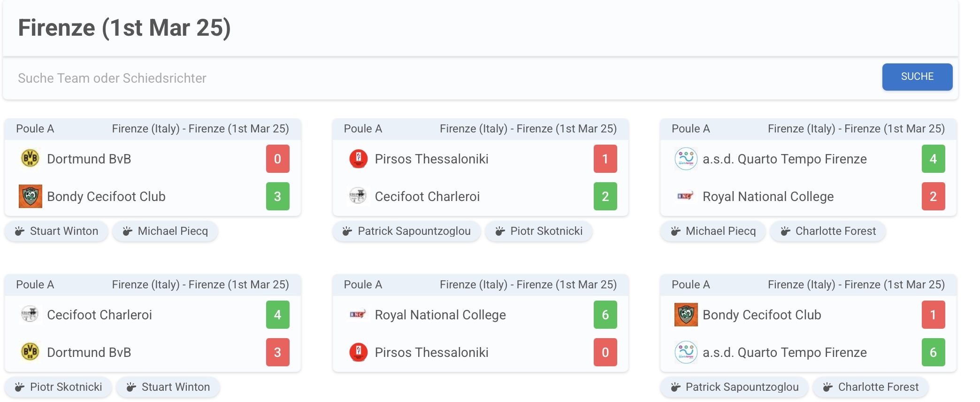
Task: Open Royal National College team in 6-0 match
Action: point(440,315)
